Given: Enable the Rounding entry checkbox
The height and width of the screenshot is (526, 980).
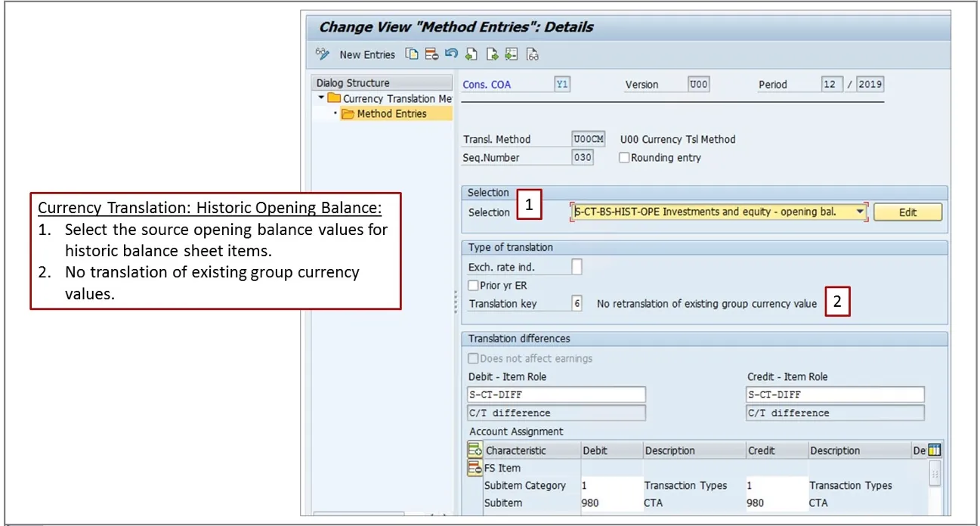Looking at the screenshot, I should 624,158.
